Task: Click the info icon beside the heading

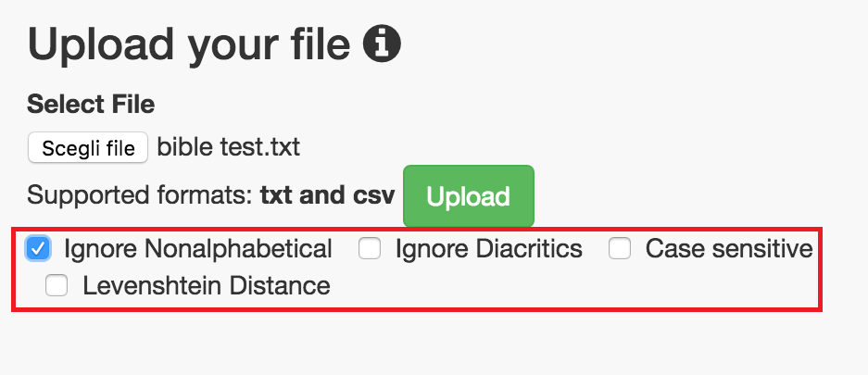Action: 382,44
